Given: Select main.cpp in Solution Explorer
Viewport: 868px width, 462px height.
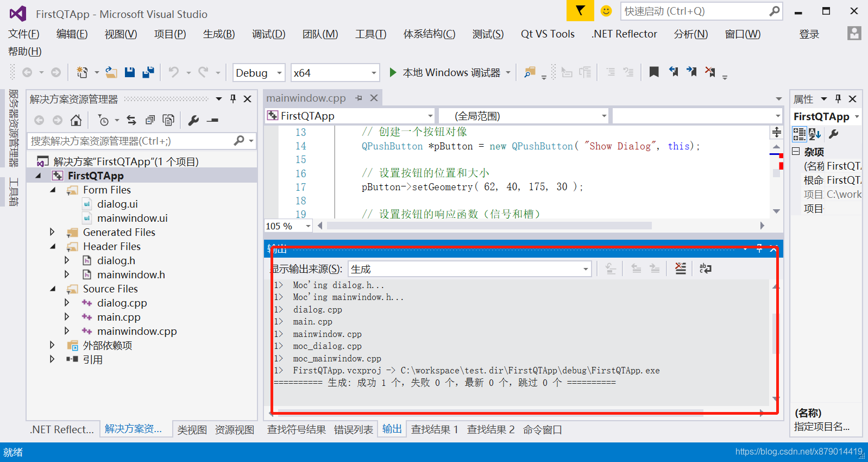Looking at the screenshot, I should [x=118, y=317].
